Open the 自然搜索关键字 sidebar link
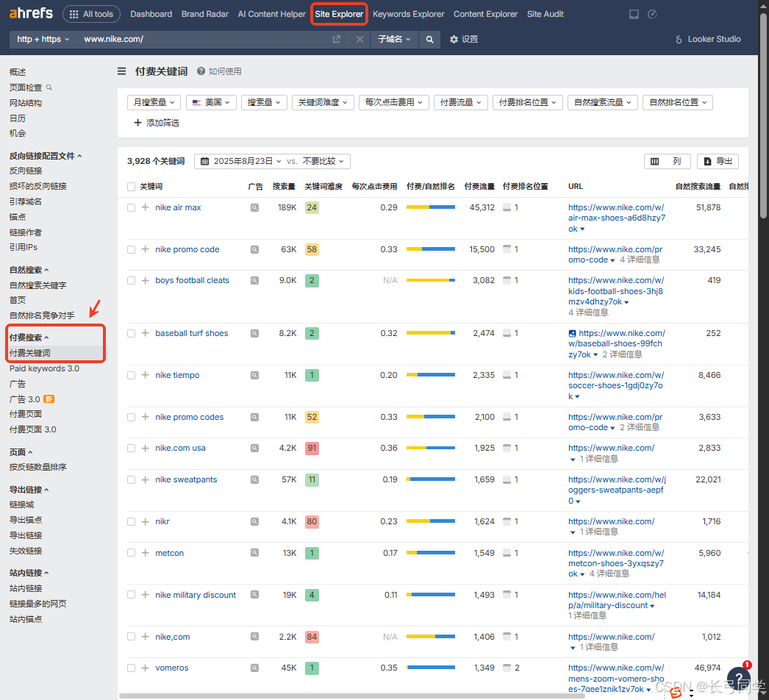Viewport: 769px width, 700px height. click(x=37, y=285)
